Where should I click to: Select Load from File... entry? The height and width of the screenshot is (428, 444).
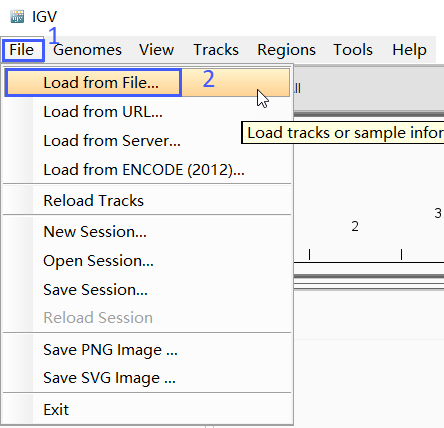(147, 83)
